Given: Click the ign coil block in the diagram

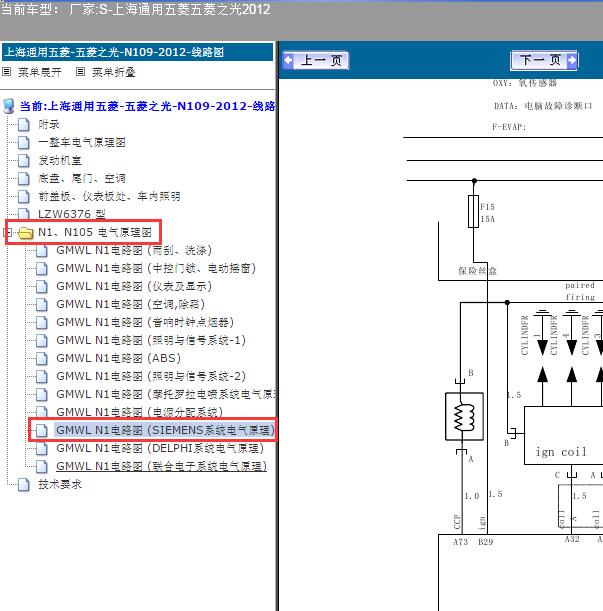Looking at the screenshot, I should point(563,436).
